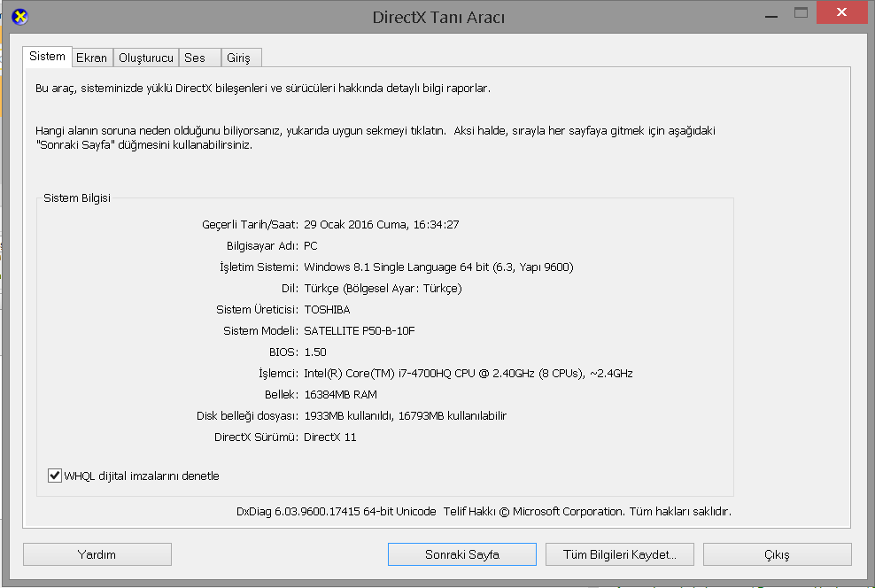Click the Windows 8.1 Single Language value
The image size is (875, 588).
click(438, 267)
